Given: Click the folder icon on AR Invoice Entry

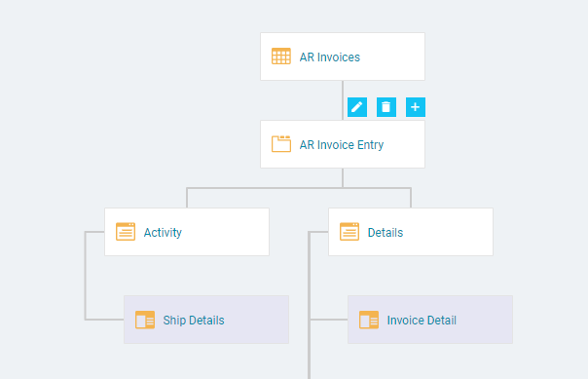Looking at the screenshot, I should 281,144.
